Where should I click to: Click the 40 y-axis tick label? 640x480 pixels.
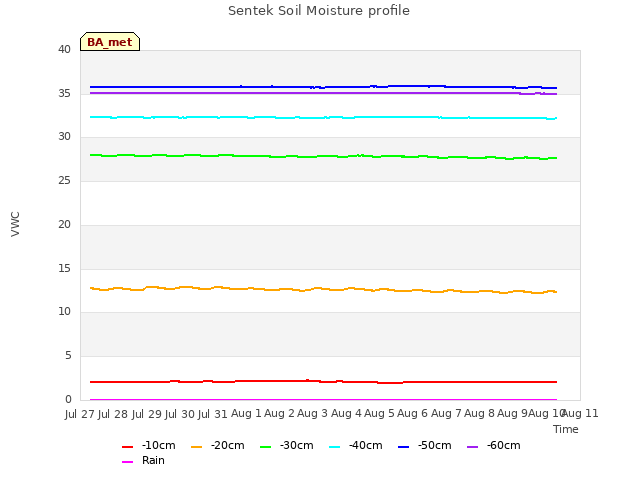(64, 49)
